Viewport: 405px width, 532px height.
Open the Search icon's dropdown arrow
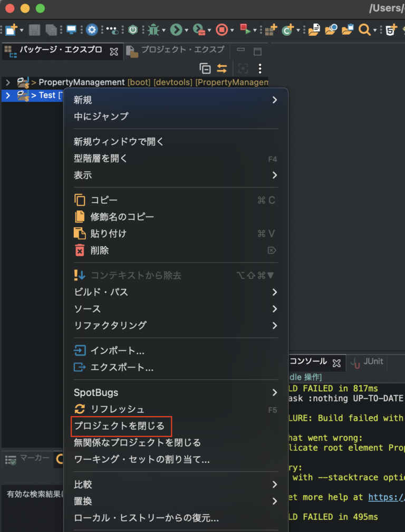click(x=375, y=31)
